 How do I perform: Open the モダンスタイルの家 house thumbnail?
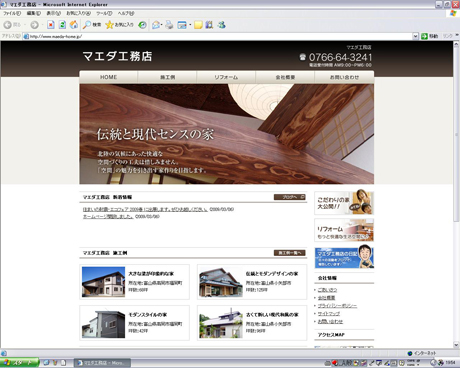(103, 323)
